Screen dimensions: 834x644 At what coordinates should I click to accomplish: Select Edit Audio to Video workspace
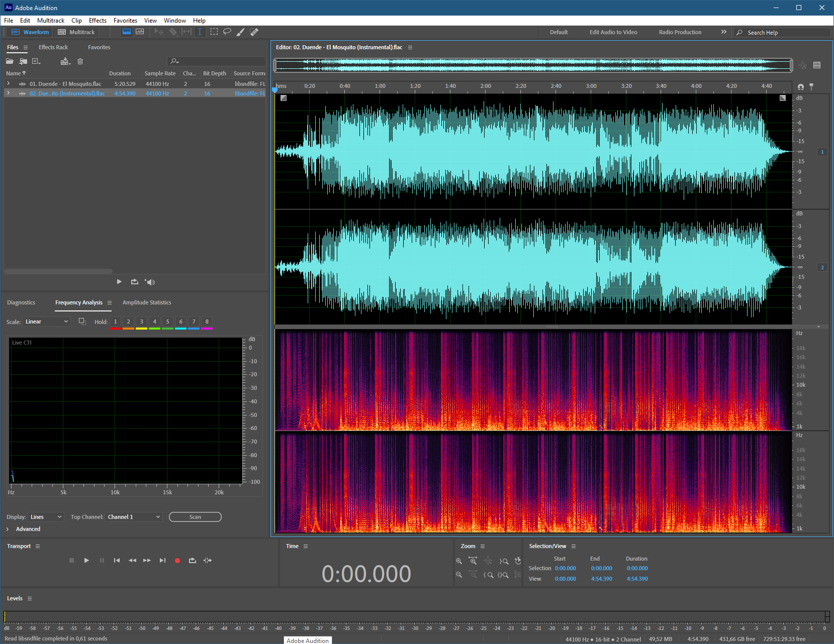pos(613,32)
